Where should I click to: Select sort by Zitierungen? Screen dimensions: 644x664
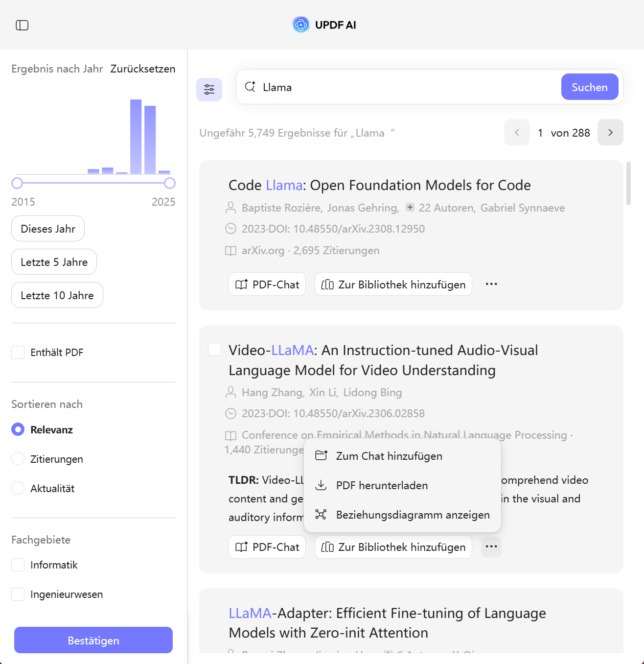pyautogui.click(x=18, y=459)
